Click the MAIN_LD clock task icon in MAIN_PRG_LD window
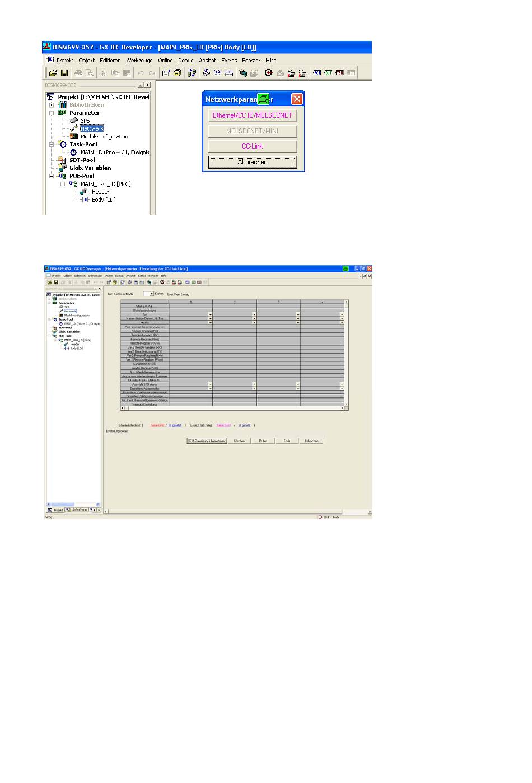The image size is (532, 783). [74, 152]
